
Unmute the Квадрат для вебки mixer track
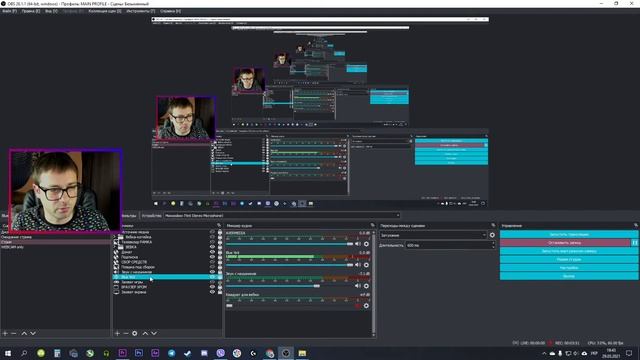pos(358,306)
